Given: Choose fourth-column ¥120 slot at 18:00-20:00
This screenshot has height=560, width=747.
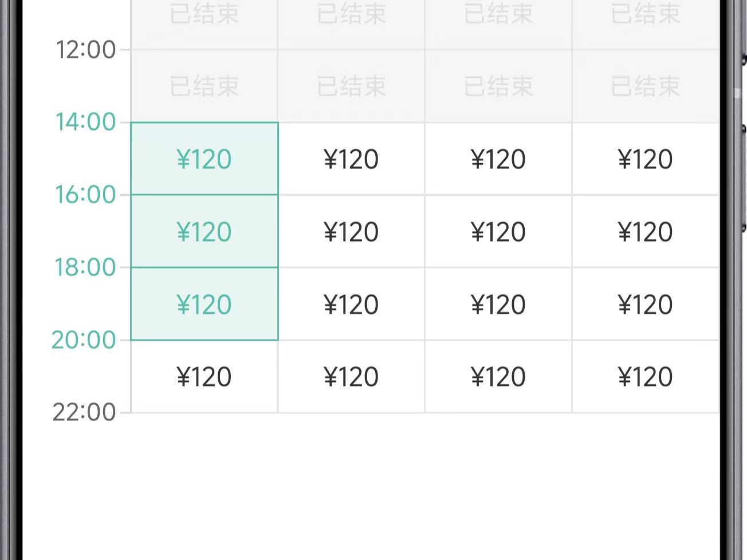Looking at the screenshot, I should 645,304.
